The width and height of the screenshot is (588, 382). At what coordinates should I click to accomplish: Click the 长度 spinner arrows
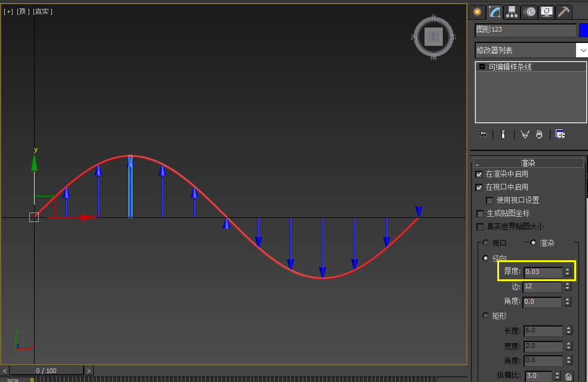569,330
